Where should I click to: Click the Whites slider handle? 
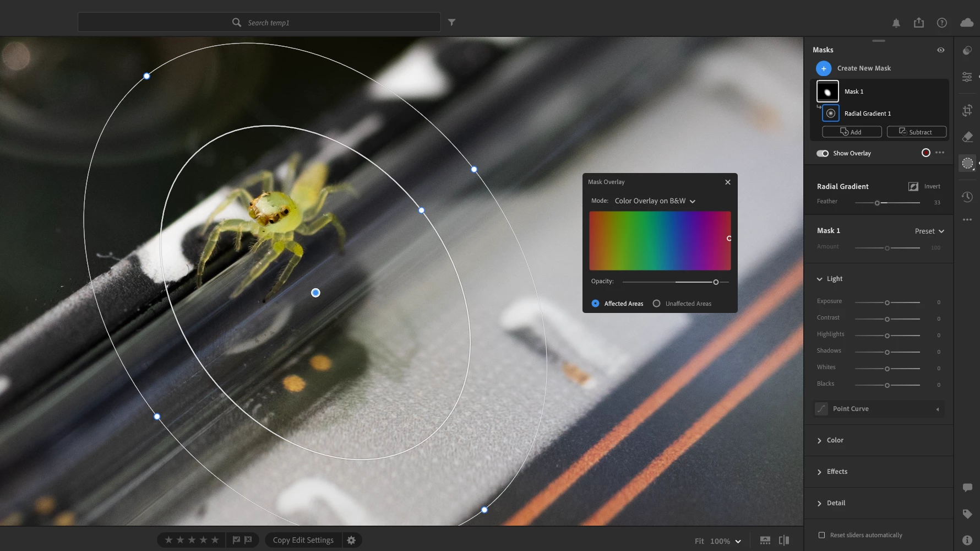(887, 369)
